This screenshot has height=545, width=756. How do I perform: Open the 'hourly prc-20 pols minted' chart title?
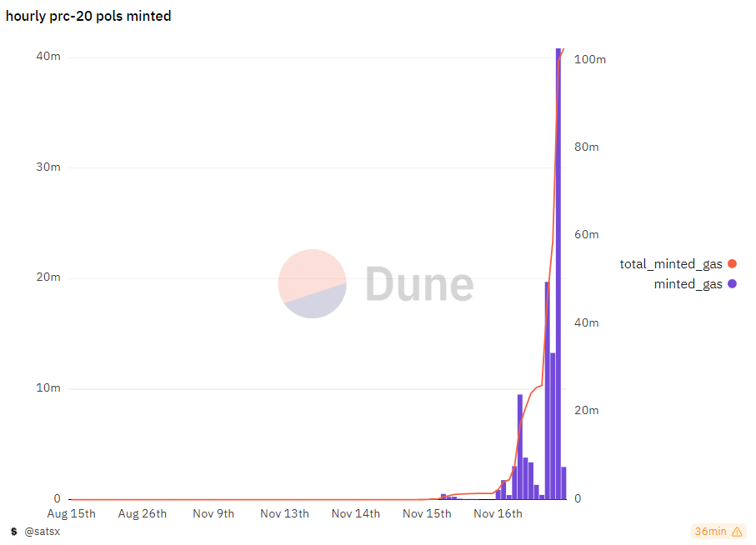[x=88, y=16]
